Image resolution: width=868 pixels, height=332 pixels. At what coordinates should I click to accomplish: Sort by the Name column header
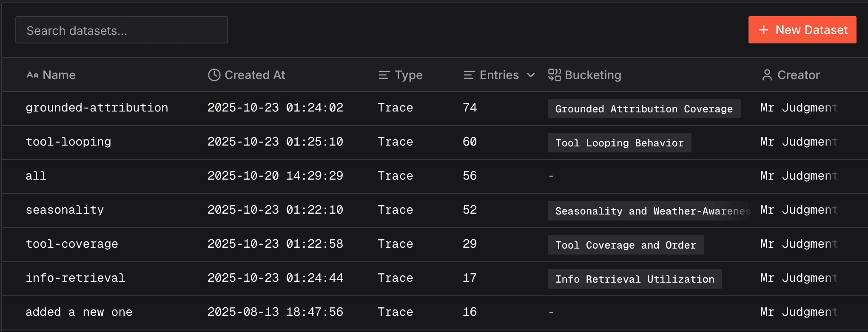(59, 75)
